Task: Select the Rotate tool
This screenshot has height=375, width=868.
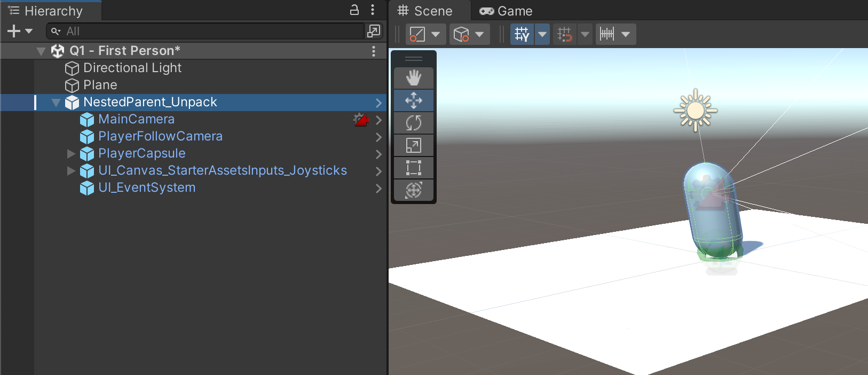Action: (413, 123)
